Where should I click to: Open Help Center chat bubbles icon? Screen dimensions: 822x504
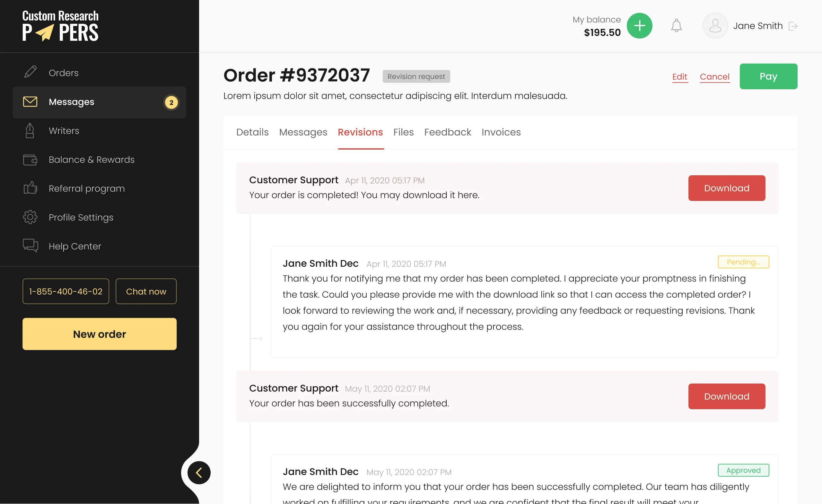click(30, 246)
